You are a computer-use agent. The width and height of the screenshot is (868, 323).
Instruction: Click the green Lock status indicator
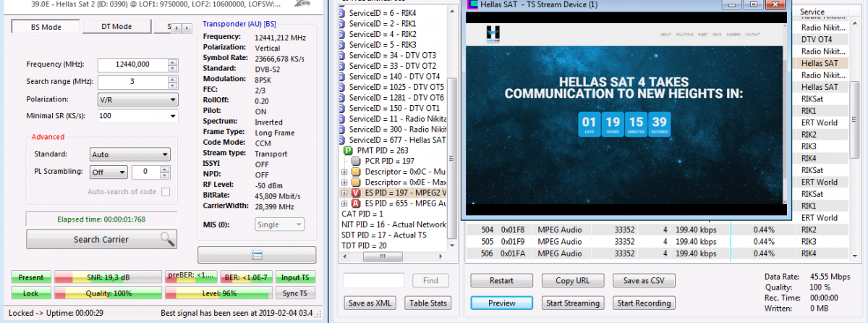pyautogui.click(x=31, y=293)
